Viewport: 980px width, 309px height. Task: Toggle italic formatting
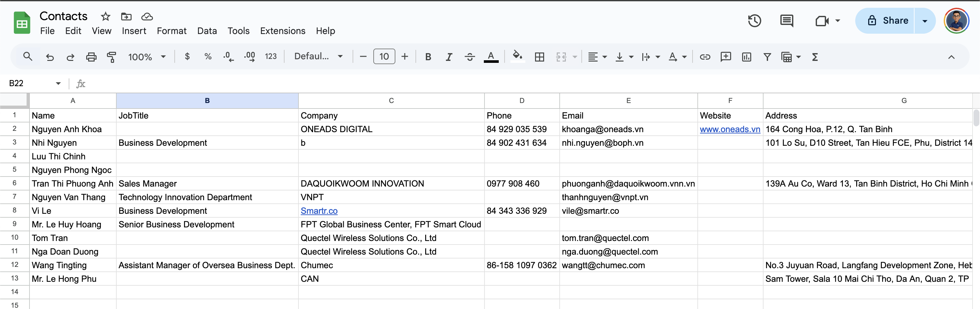[449, 57]
